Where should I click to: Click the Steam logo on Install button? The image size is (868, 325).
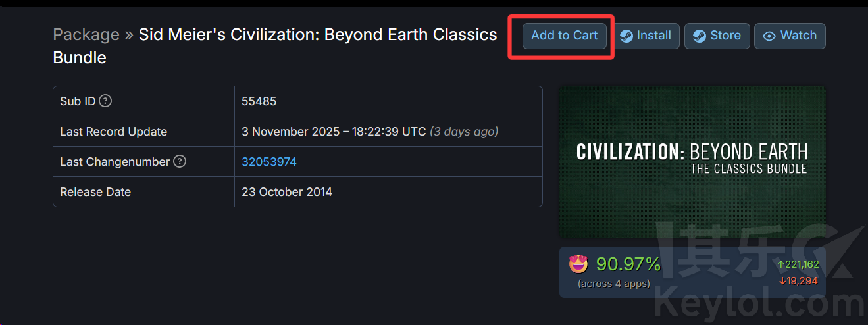coord(626,36)
